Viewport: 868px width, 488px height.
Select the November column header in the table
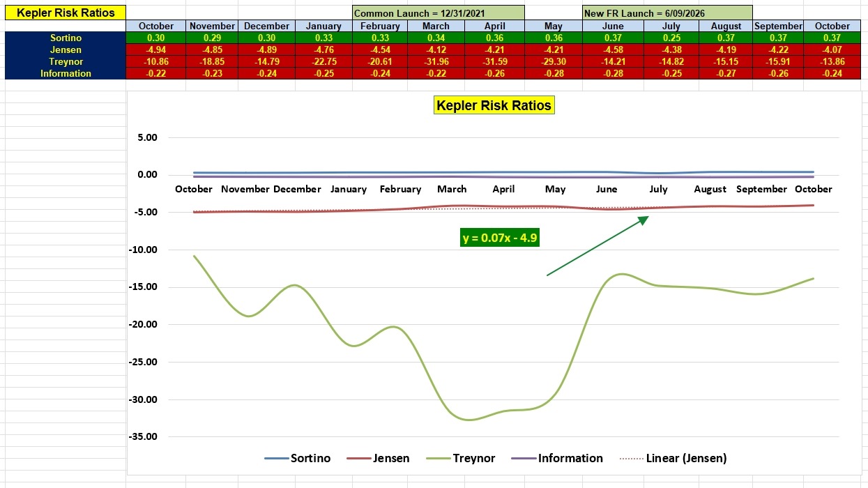[x=212, y=26]
